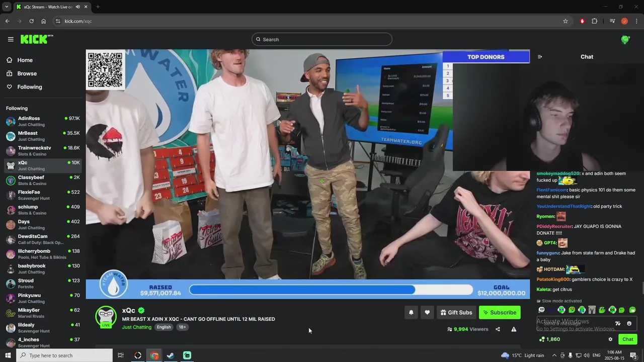Open MrBeast channel from Following list
This screenshot has width=644, height=362.
[x=43, y=136]
